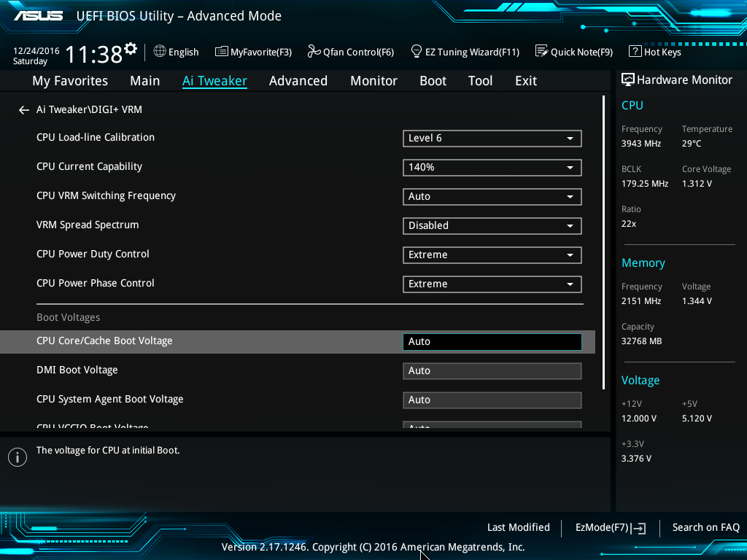
Task: Click the Qfan Control fan icon
Action: [314, 51]
